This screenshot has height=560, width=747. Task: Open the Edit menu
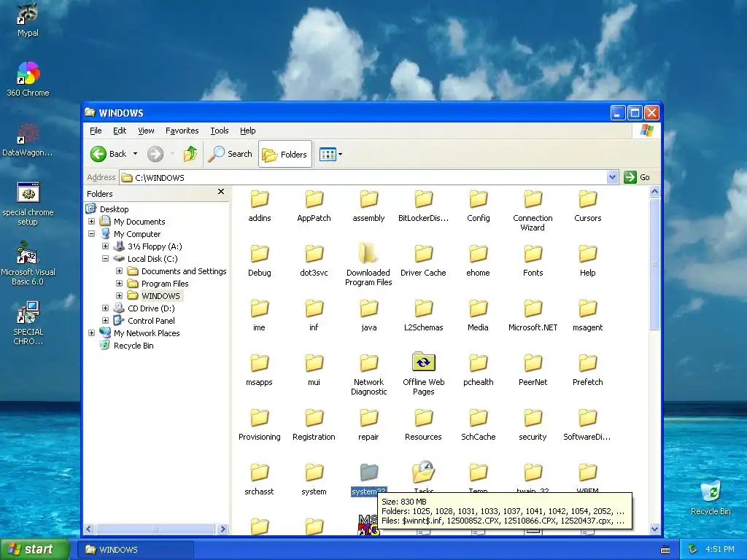point(120,131)
